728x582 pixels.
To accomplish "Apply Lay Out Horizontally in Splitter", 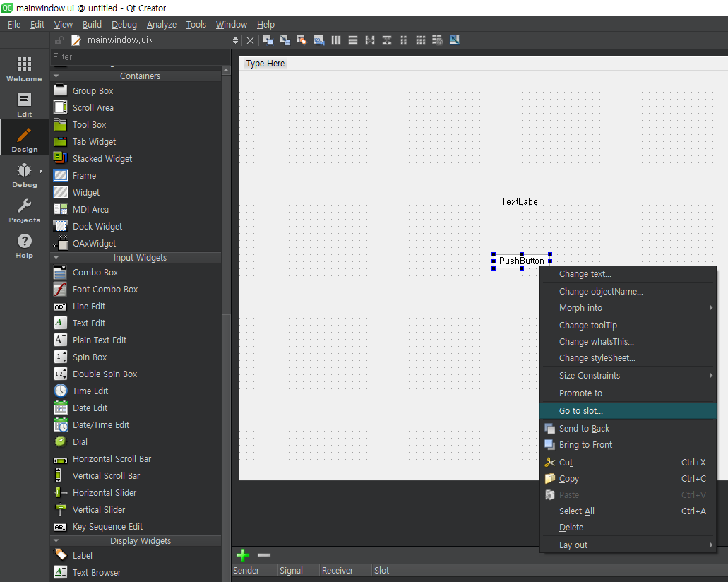I will coord(370,40).
